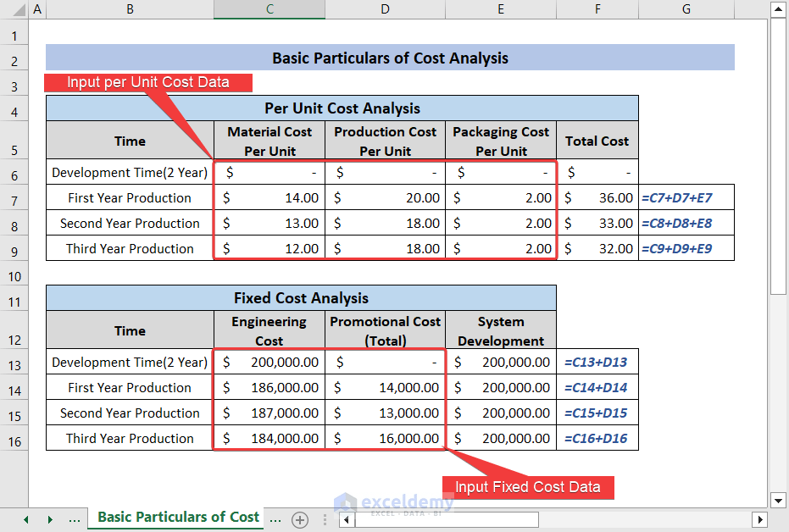This screenshot has width=789, height=532.
Task: Click the New Sheet plus button
Action: tap(300, 519)
